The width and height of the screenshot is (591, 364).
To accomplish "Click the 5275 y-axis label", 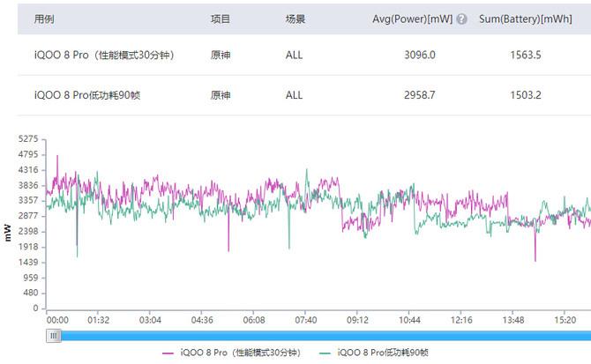I will pyautogui.click(x=28, y=139).
